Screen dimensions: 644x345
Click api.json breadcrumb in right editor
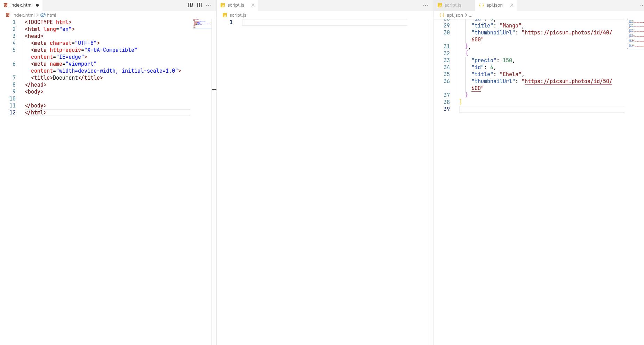pos(455,15)
